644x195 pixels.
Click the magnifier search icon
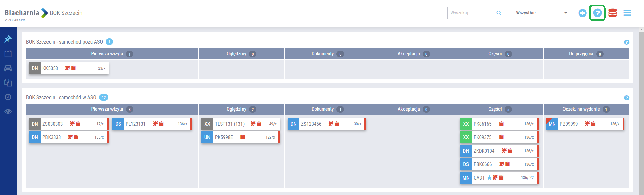[x=499, y=13]
